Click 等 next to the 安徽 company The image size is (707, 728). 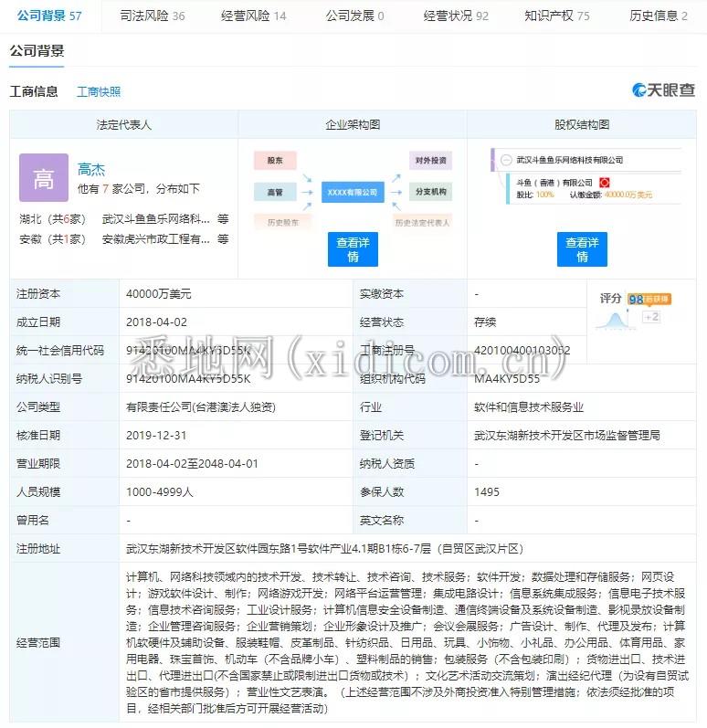tap(223, 239)
